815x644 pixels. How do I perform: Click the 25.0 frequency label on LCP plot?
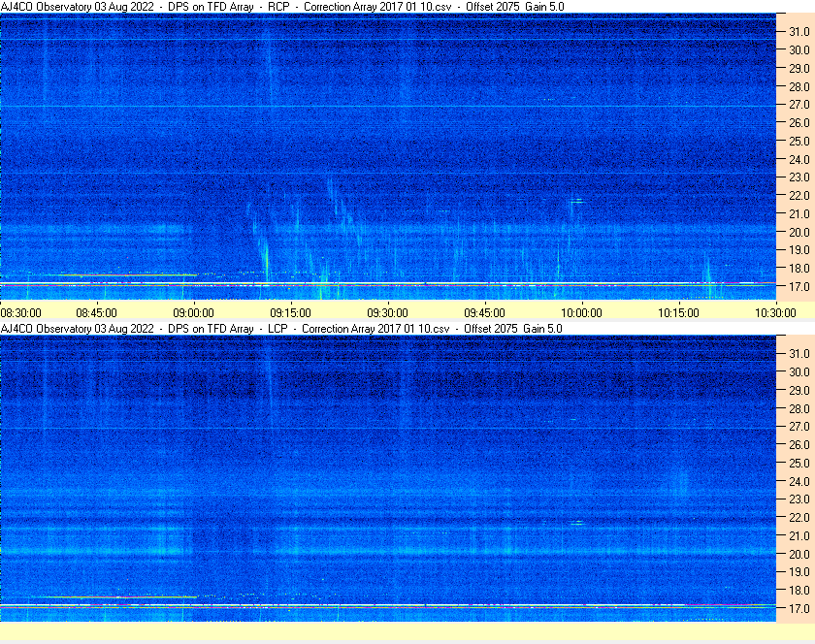tap(799, 464)
